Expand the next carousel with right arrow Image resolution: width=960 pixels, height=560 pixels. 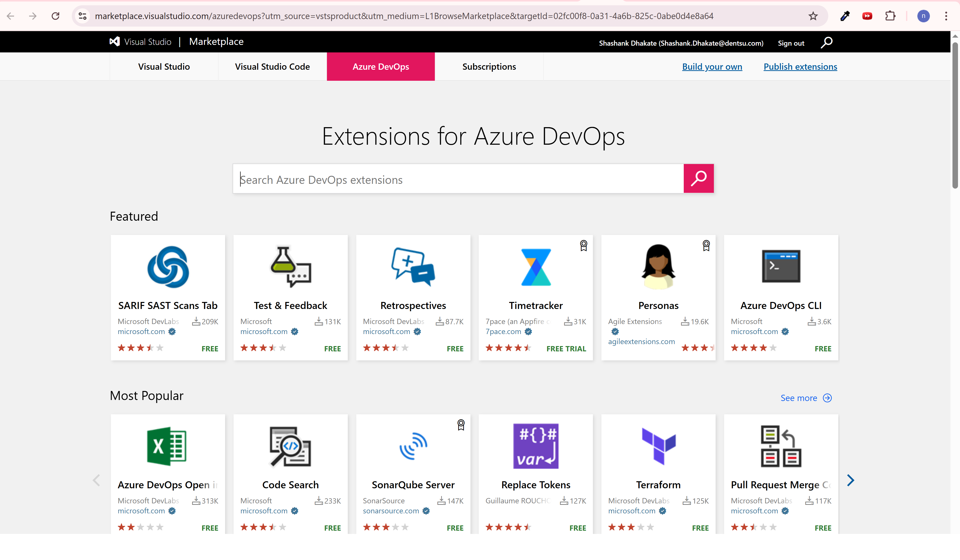click(x=851, y=480)
